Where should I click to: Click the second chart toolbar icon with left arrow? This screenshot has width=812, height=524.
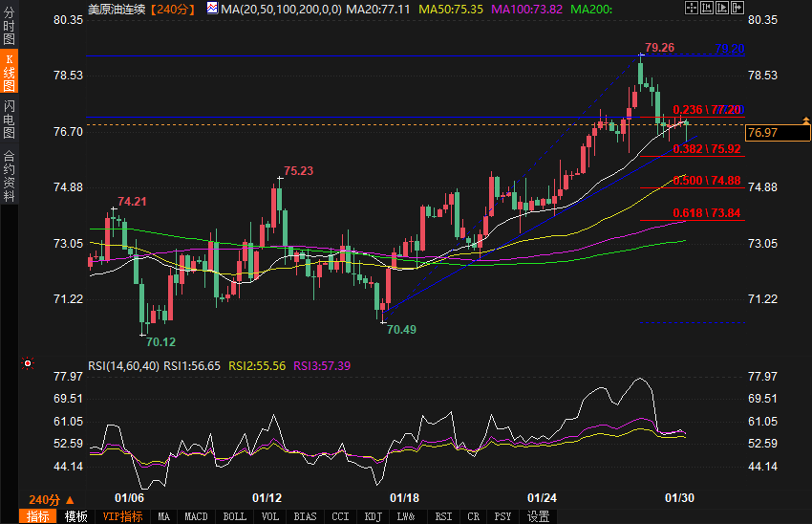pyautogui.click(x=705, y=8)
